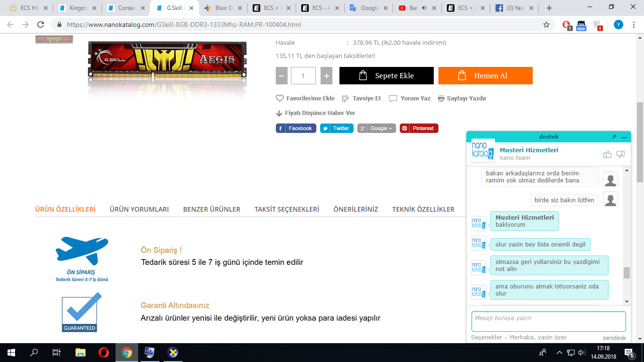Open the ÖNERİLERİNİZ tab
This screenshot has width=644, height=362.
[355, 209]
